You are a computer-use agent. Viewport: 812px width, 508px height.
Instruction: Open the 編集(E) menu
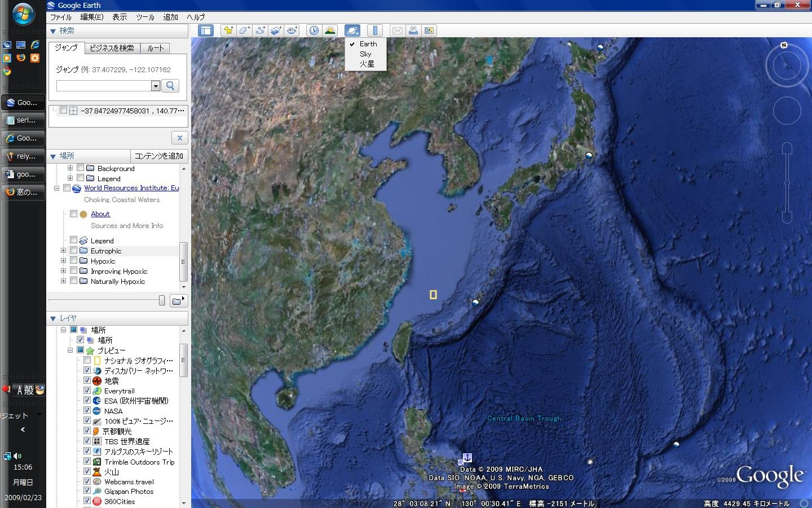(x=92, y=17)
